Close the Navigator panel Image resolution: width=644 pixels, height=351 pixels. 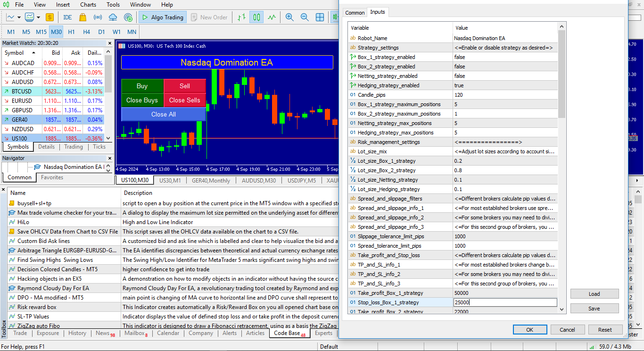click(x=109, y=159)
